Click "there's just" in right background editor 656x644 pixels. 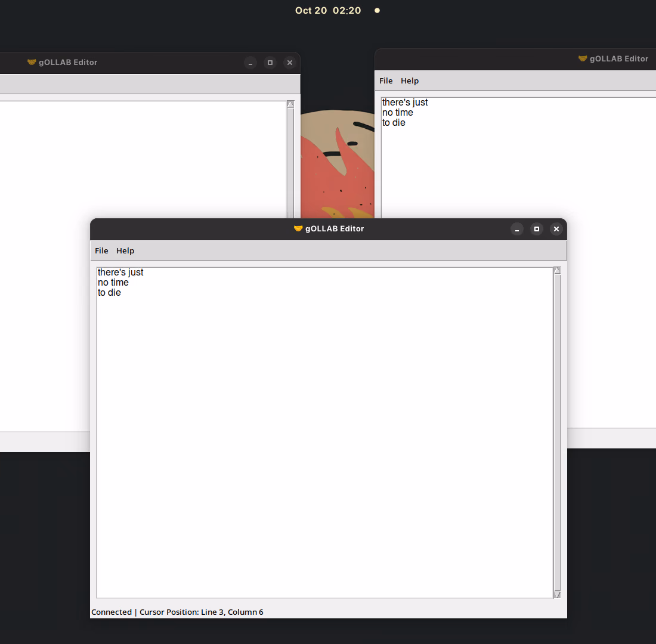[405, 103]
